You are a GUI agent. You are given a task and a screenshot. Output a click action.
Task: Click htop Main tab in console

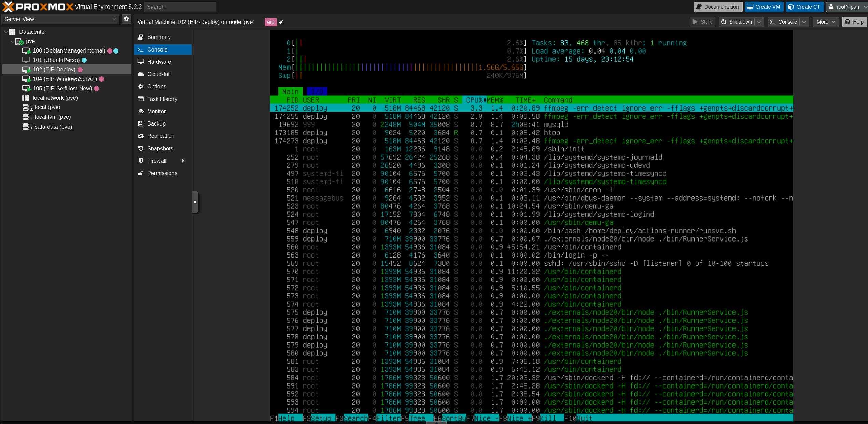pos(291,92)
